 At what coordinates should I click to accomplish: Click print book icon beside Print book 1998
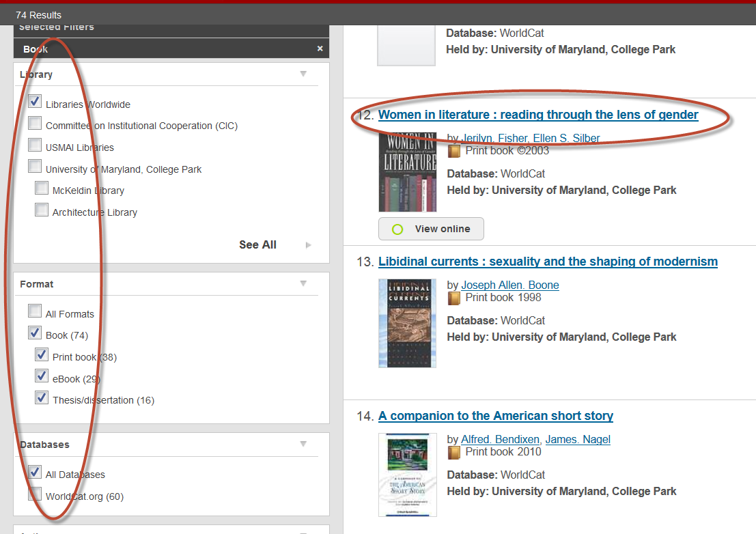tap(453, 298)
